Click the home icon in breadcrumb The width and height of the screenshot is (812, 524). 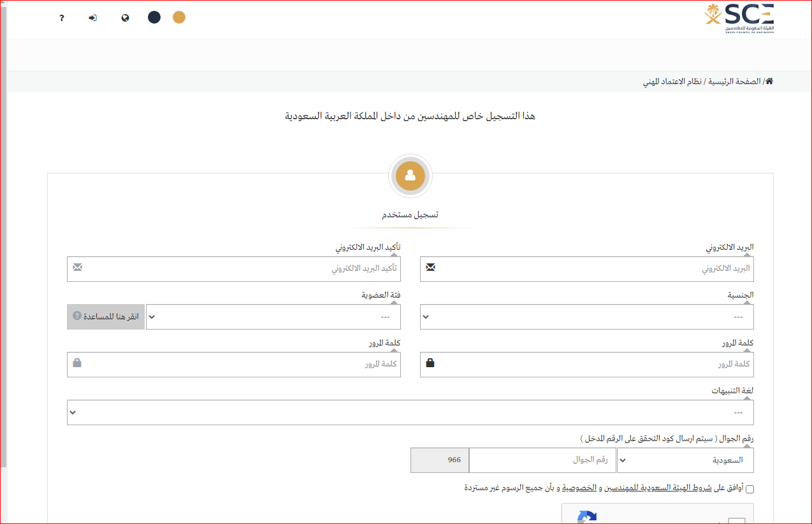pos(769,82)
